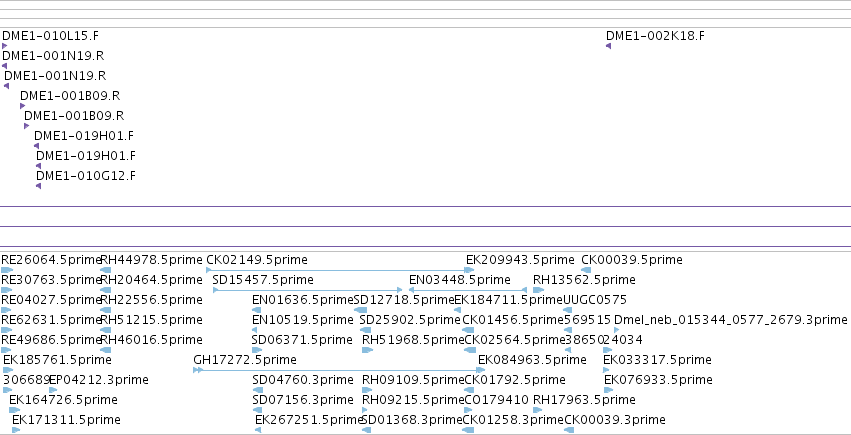Viewport: 851px width, 435px height.
Task: Click the 24034 feature label
Action: tap(623, 340)
